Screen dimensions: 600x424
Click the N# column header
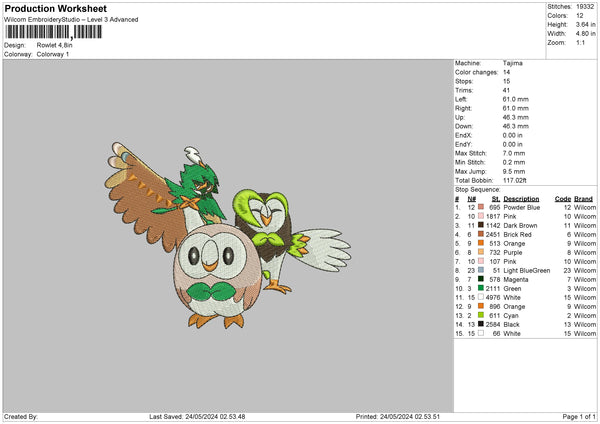[x=471, y=198]
